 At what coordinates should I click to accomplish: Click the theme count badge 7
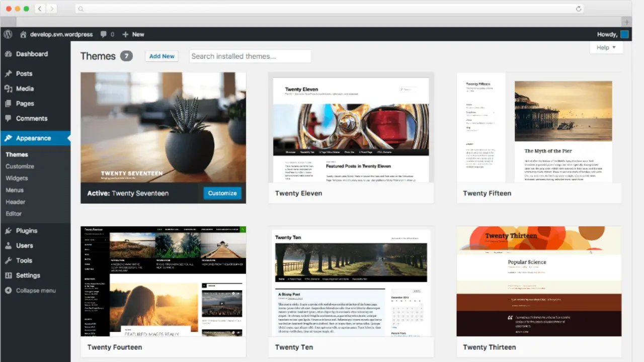coord(126,56)
